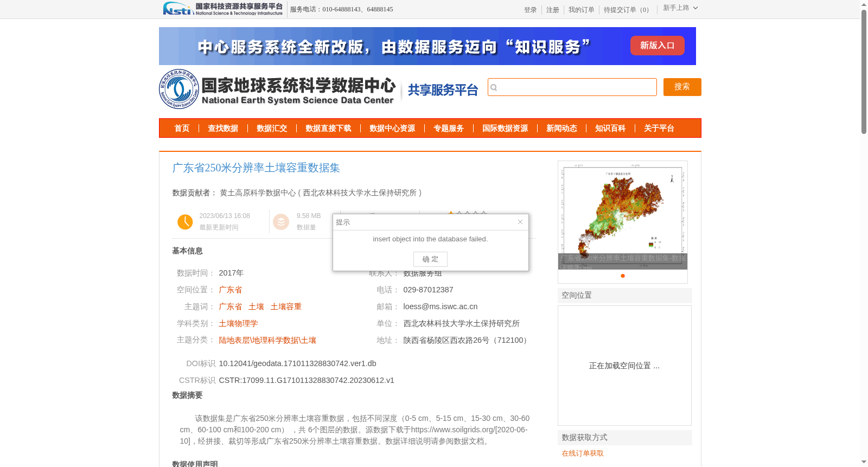Viewport: 868px width, 467px height.
Task: Click the 2023/06/13 16:08 timestamp
Action: (x=225, y=216)
